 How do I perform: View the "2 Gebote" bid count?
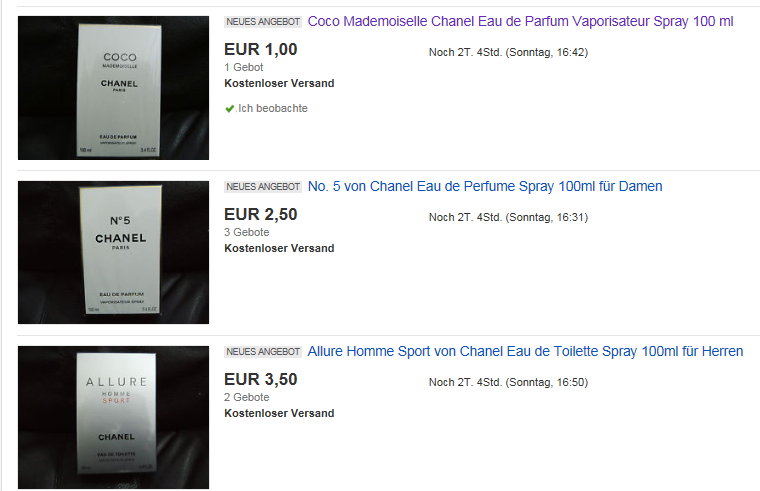(247, 397)
